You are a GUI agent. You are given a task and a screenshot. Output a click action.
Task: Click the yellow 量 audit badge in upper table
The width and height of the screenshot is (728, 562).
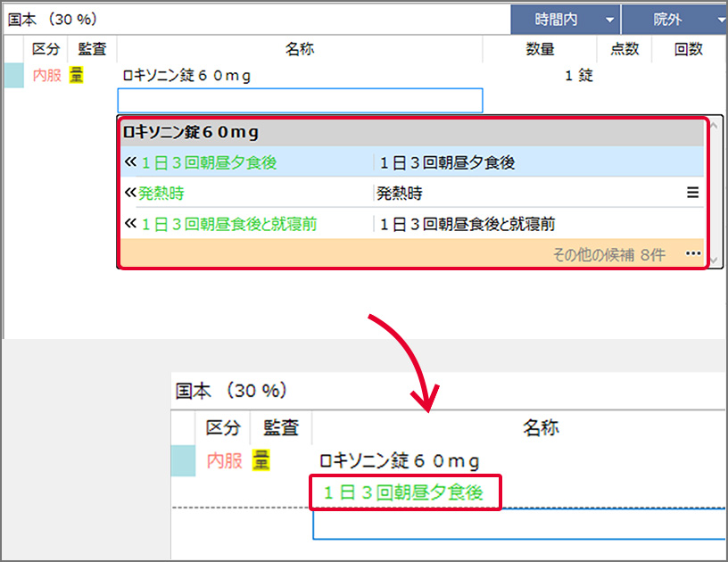pos(77,76)
